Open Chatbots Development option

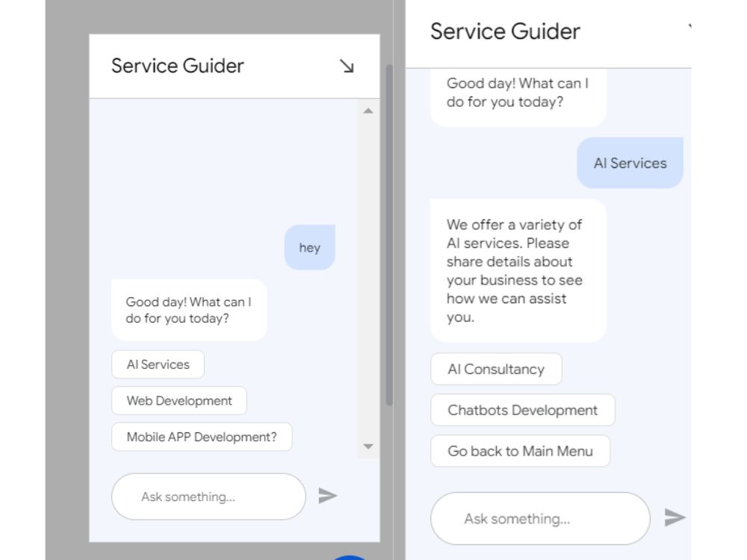521,410
